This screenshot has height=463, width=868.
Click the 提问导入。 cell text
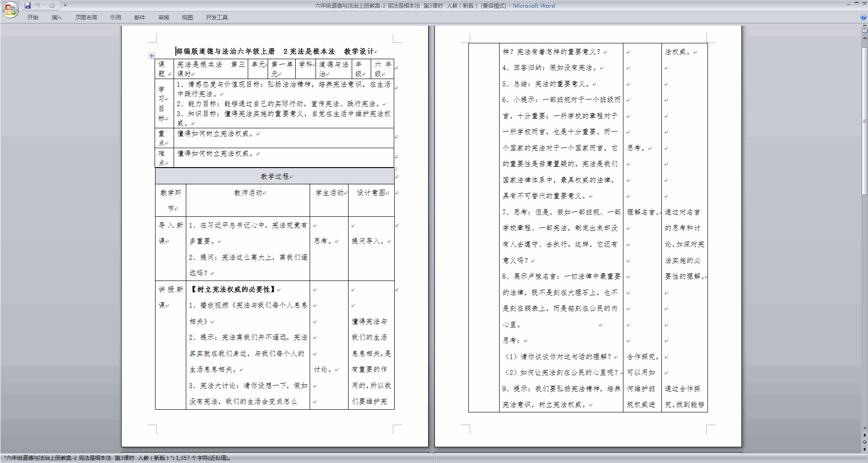370,241
